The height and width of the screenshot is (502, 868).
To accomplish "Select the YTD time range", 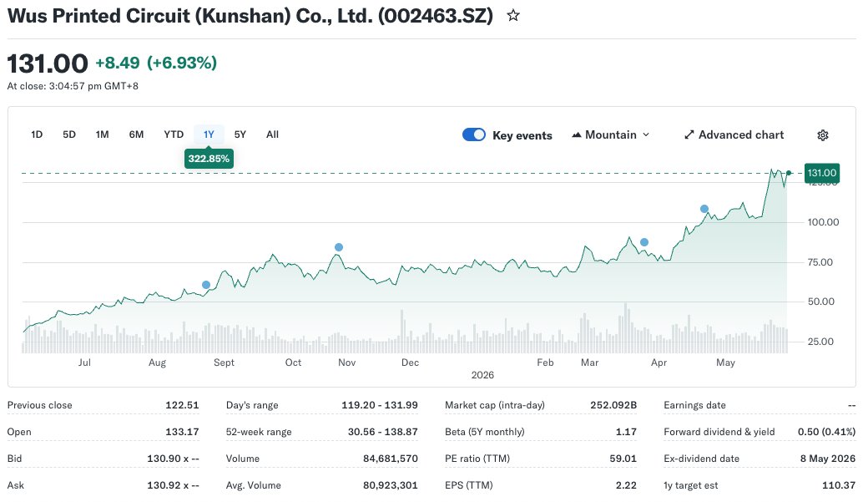I will (174, 134).
